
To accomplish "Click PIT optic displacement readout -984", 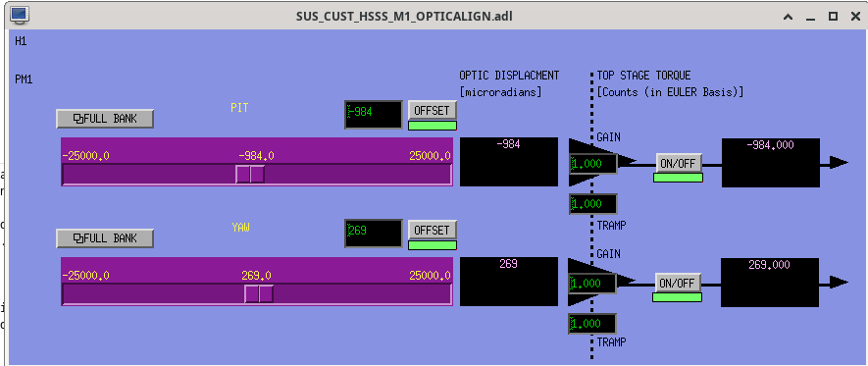I will [509, 162].
